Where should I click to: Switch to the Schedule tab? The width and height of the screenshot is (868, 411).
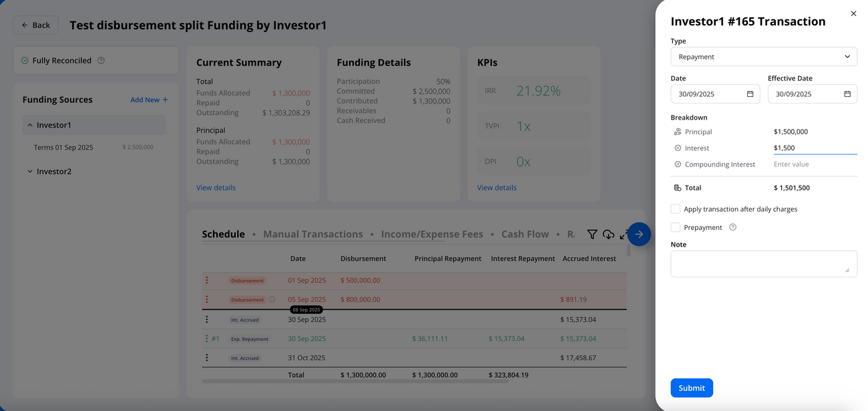click(223, 234)
